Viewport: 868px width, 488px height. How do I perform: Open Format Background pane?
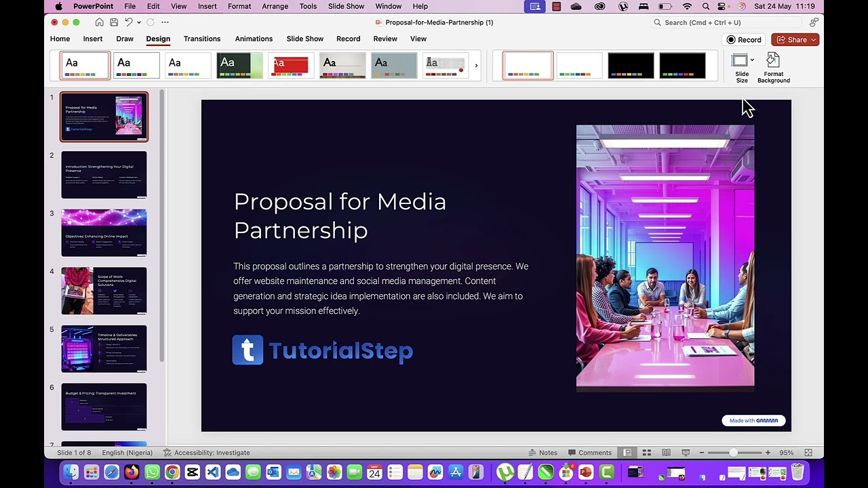(774, 68)
